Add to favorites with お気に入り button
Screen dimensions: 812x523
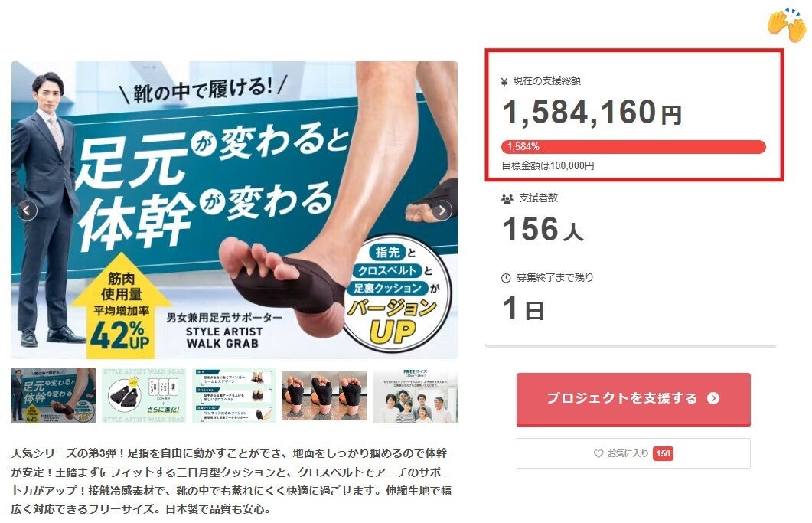pos(634,453)
